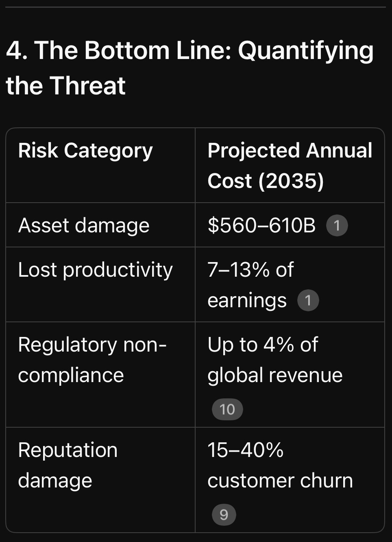Click the 'Up to 4% of' text
The height and width of the screenshot is (542, 392).
coord(263,345)
